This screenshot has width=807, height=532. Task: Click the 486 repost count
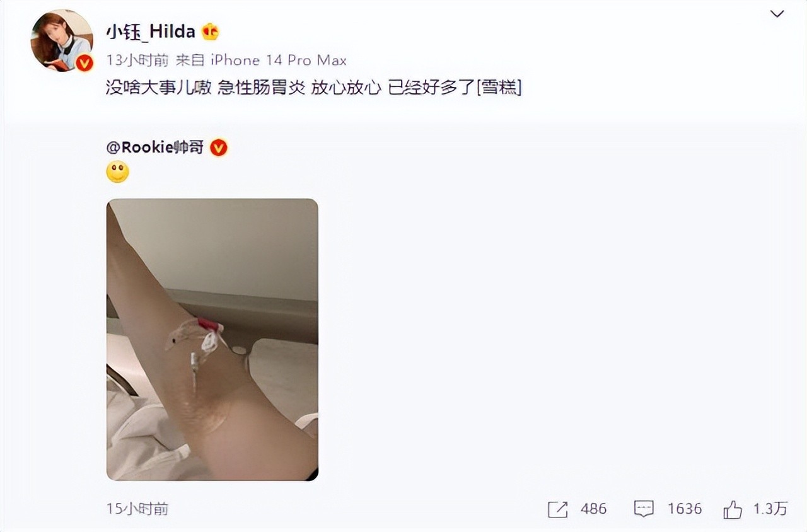click(x=593, y=509)
